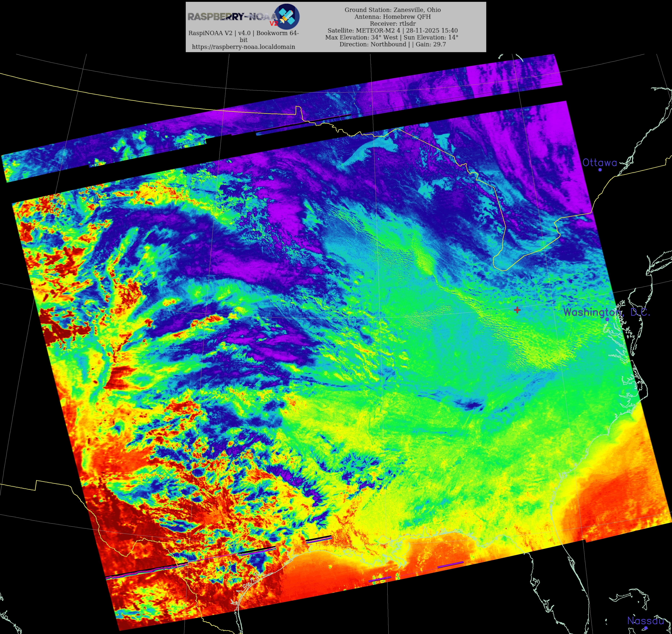672x634 pixels.
Task: Click the Direction Northbound gain line
Action: (392, 44)
